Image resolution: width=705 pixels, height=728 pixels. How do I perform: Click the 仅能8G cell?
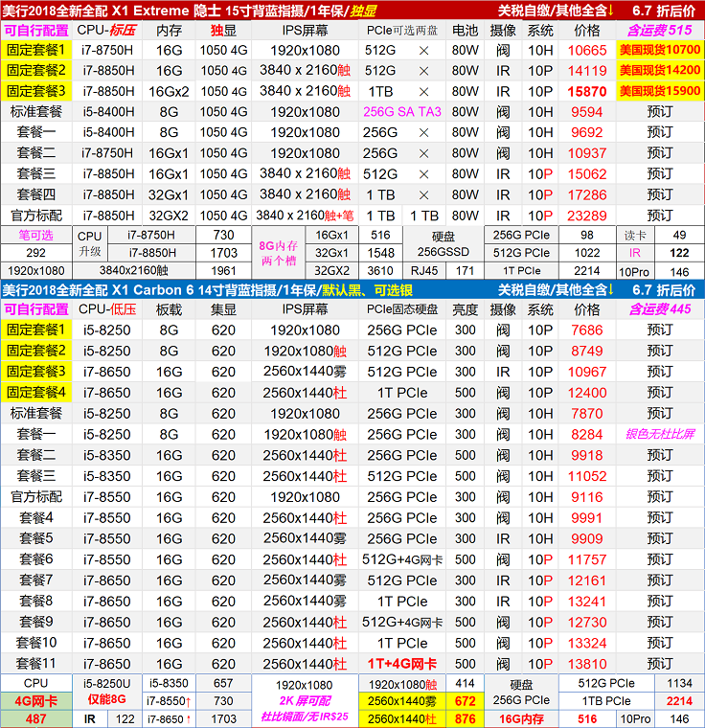108,701
